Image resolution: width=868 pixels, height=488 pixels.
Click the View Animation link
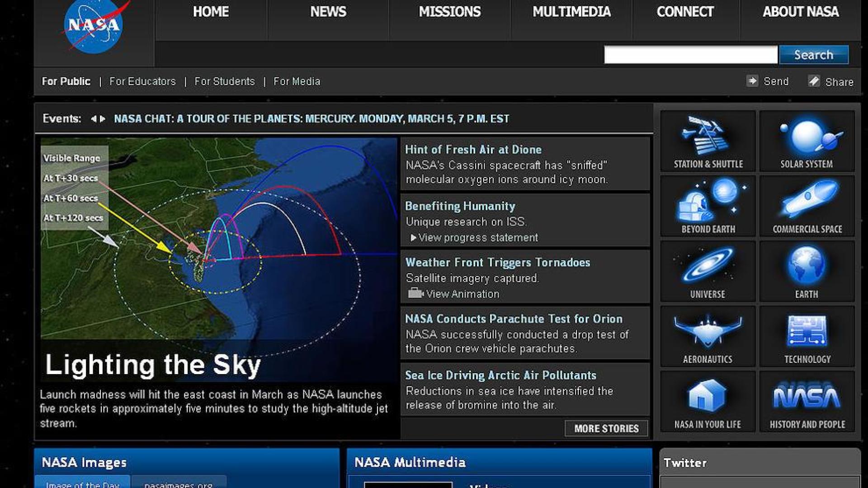click(x=463, y=294)
